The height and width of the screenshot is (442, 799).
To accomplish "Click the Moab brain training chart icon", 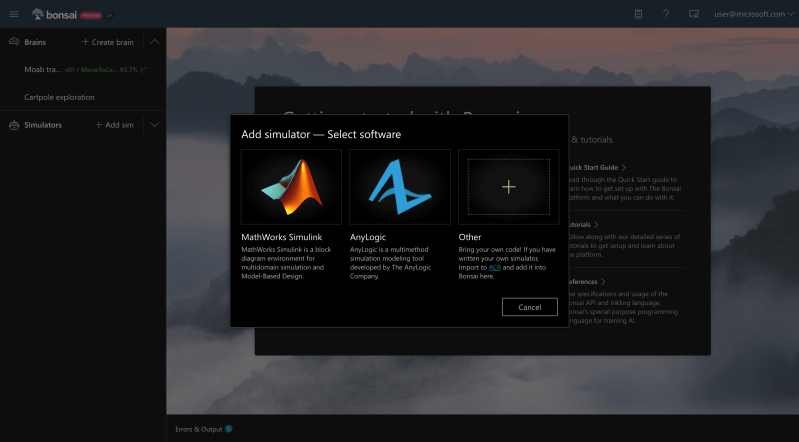I will [x=144, y=69].
